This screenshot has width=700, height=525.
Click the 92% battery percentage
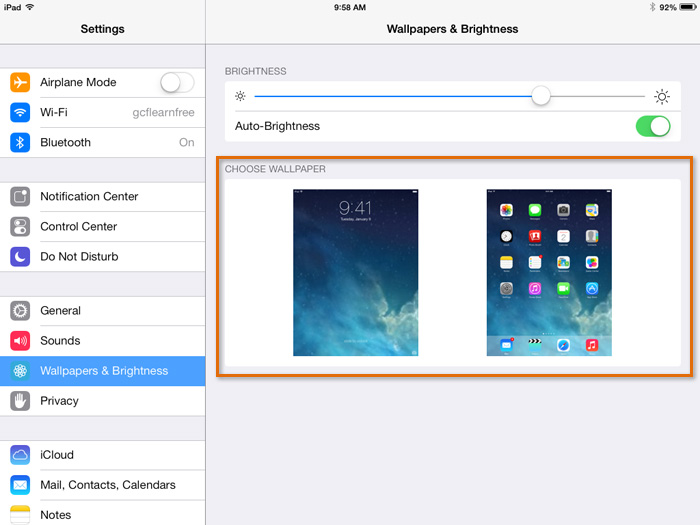(x=667, y=8)
